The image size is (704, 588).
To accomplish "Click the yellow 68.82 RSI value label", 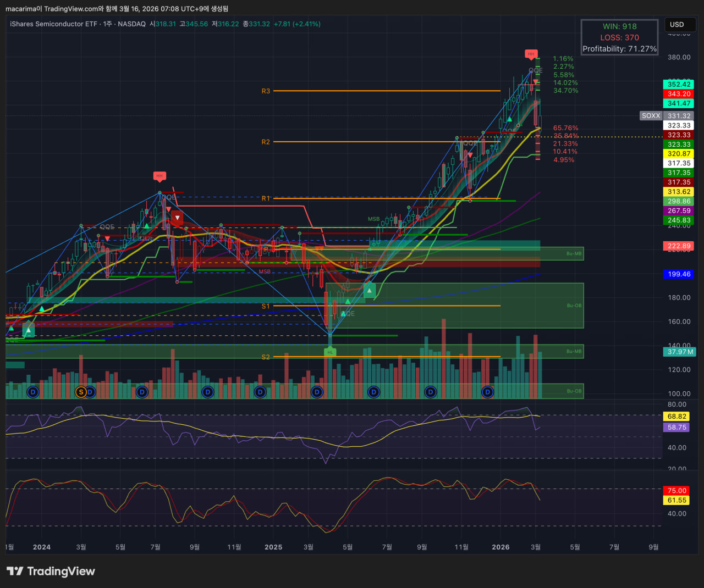I will click(x=676, y=417).
